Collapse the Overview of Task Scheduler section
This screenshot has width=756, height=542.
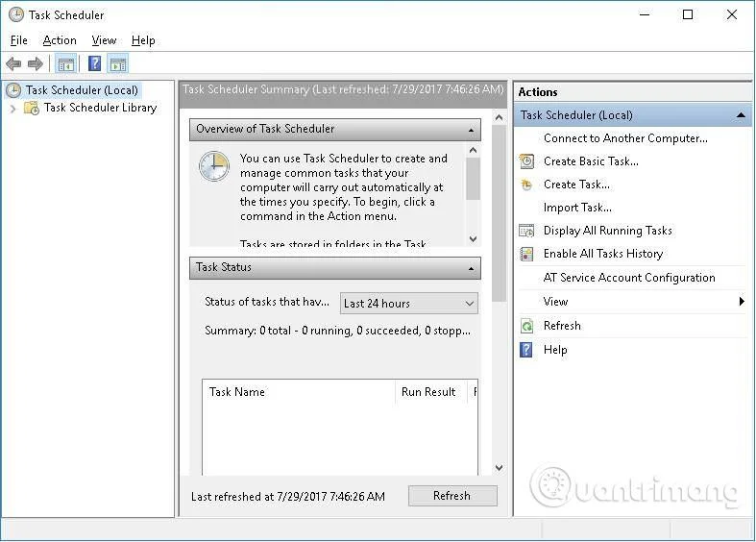(471, 130)
